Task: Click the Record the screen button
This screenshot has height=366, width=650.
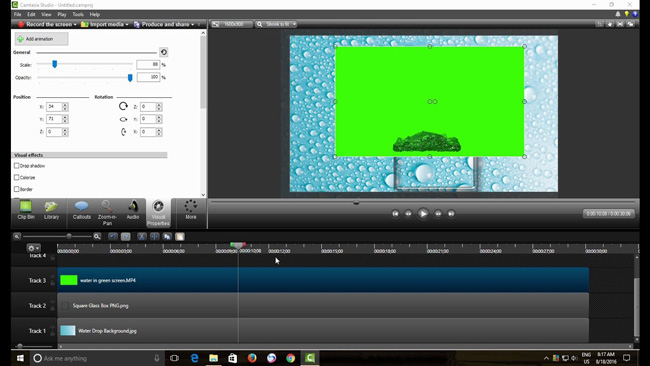Action: tap(45, 24)
